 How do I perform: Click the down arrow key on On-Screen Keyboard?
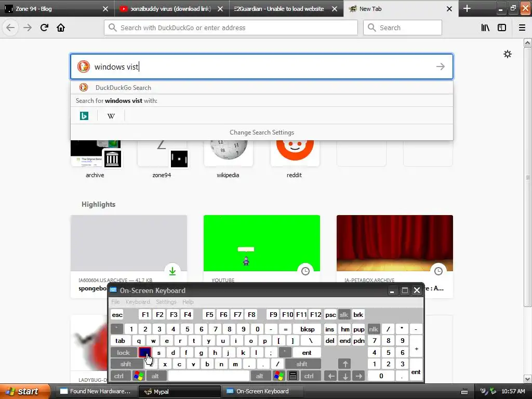(345, 376)
